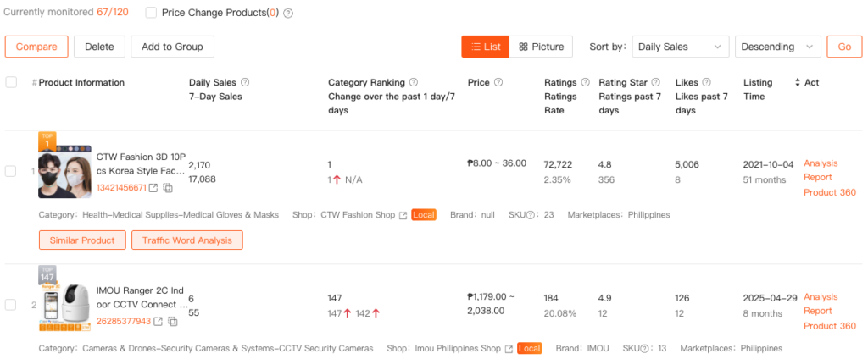Click help icon beside Price Change Products
The image size is (868, 359).
click(288, 14)
